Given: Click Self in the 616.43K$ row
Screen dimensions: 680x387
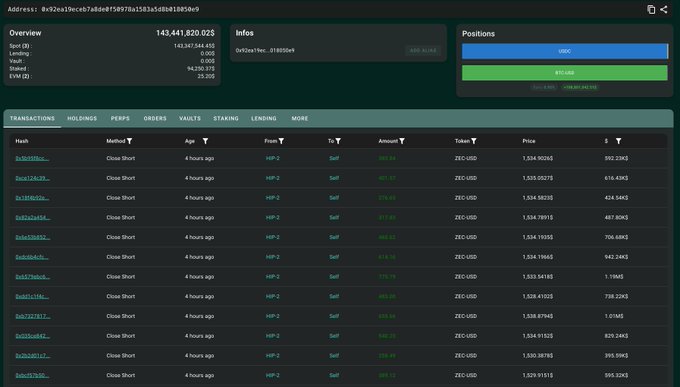Looking at the screenshot, I should pyautogui.click(x=334, y=178).
